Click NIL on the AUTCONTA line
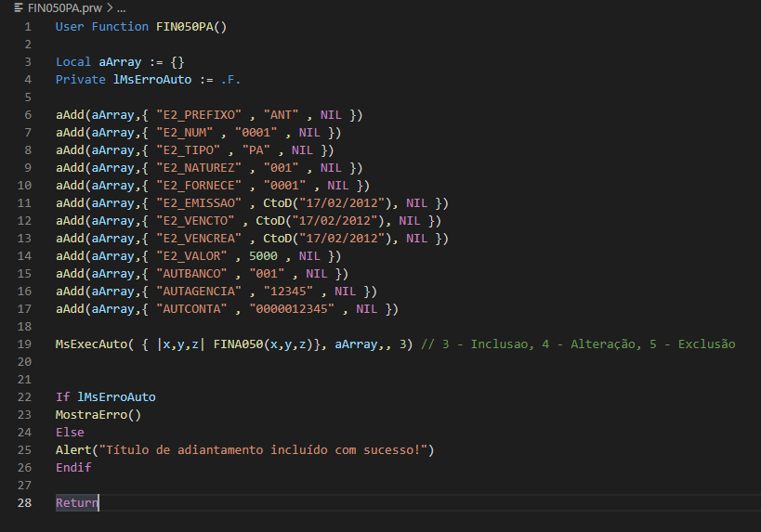The image size is (761, 532). pos(367,309)
